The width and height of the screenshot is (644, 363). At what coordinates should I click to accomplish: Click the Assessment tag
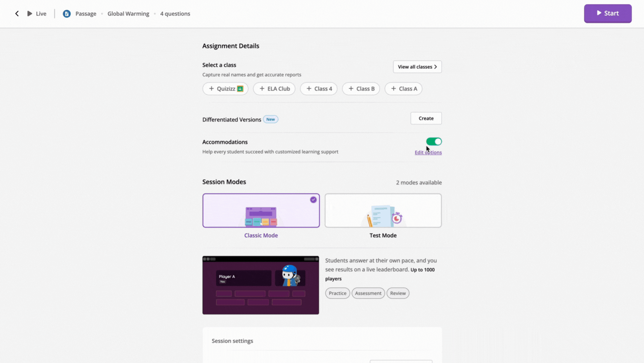coord(368,293)
